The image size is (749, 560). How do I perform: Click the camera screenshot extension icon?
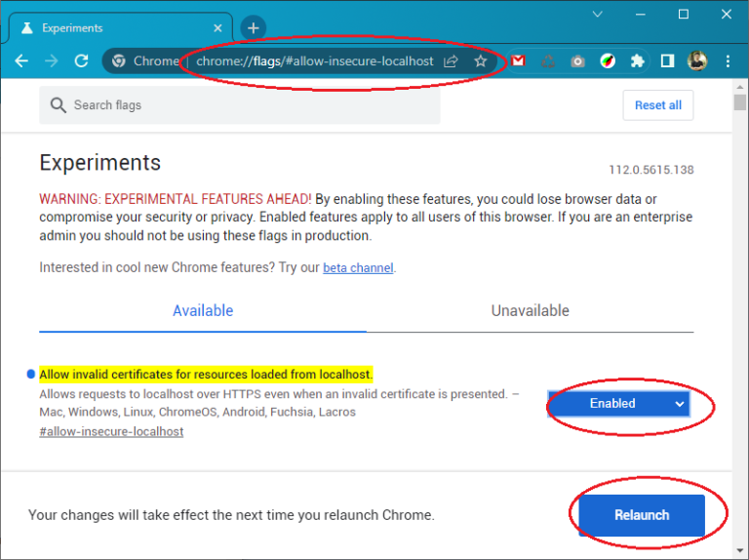click(577, 60)
